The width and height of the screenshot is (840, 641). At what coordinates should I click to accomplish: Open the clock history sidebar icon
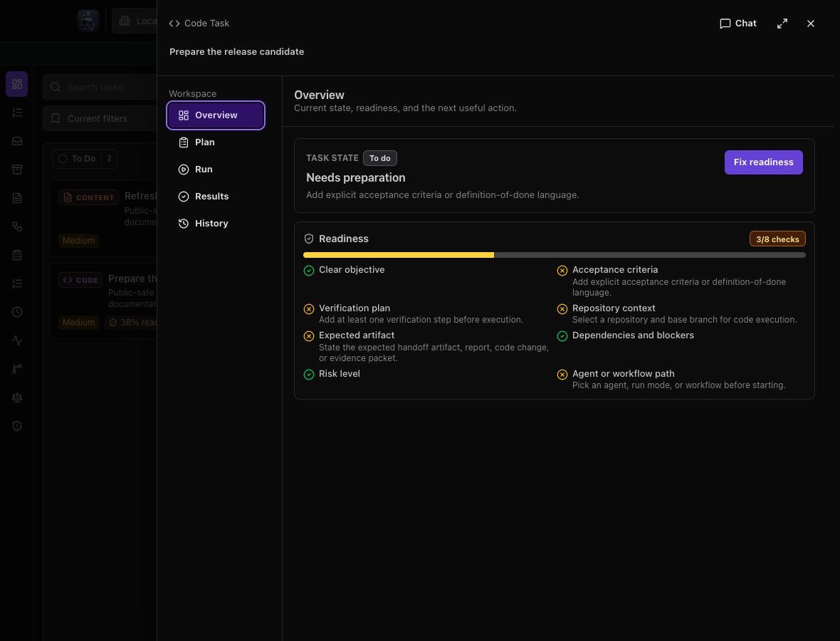click(x=17, y=312)
